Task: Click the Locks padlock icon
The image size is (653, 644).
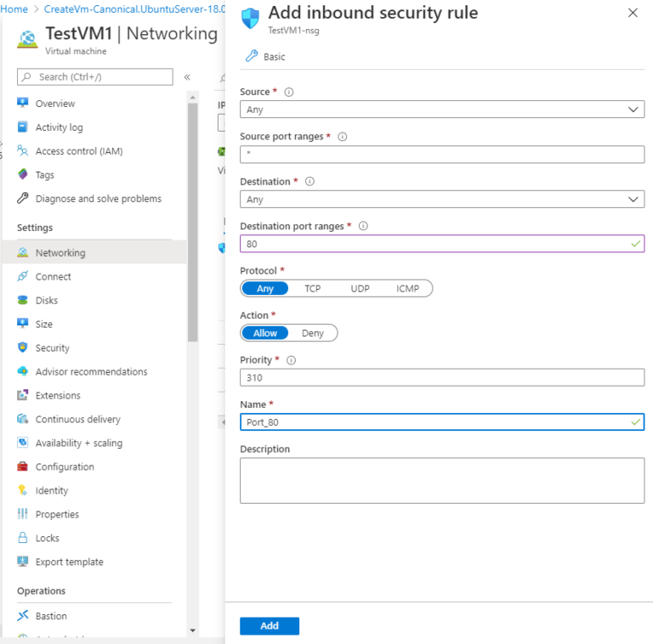Action: (x=22, y=537)
